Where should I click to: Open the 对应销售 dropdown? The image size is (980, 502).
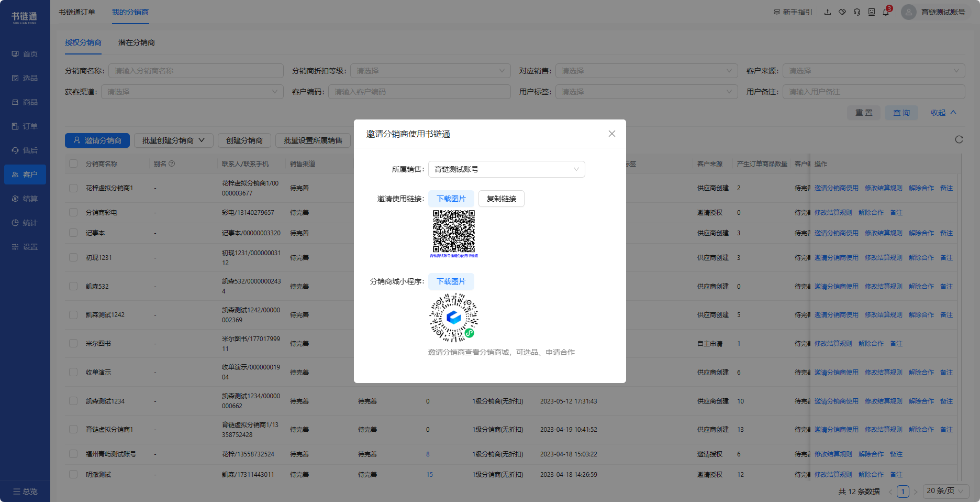click(647, 71)
